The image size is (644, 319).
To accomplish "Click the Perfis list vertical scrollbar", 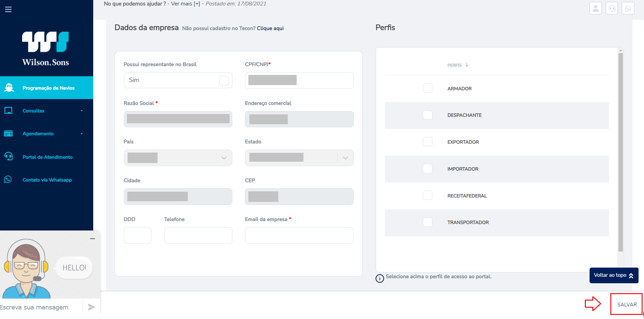I will coord(621,153).
